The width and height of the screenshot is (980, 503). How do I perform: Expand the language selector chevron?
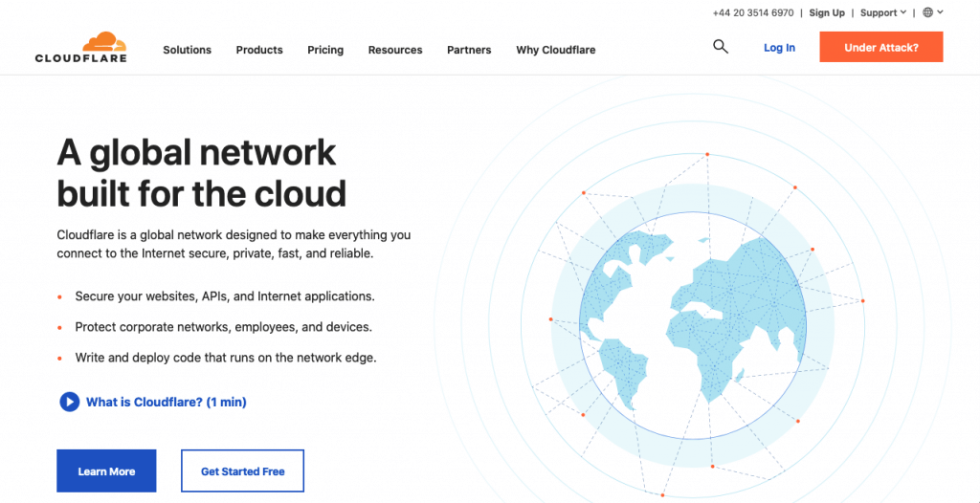pos(940,12)
